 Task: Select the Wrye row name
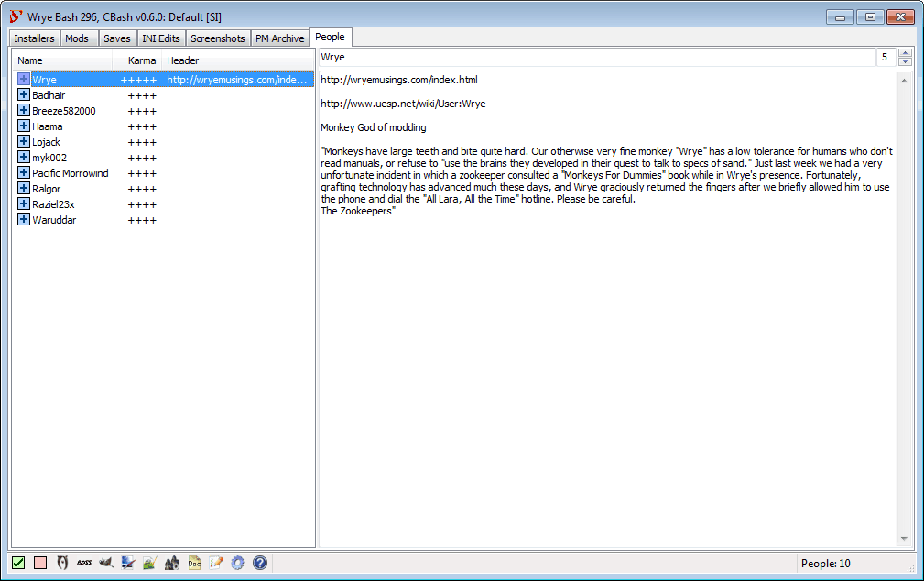(x=45, y=80)
